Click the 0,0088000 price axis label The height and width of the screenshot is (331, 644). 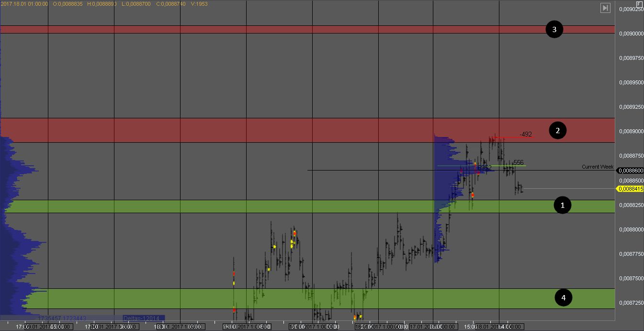[x=631, y=229]
